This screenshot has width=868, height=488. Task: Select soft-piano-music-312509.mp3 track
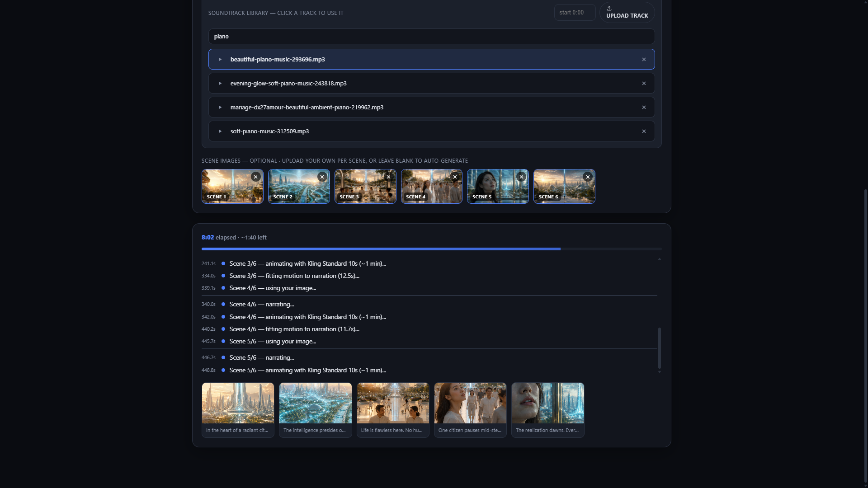click(431, 131)
